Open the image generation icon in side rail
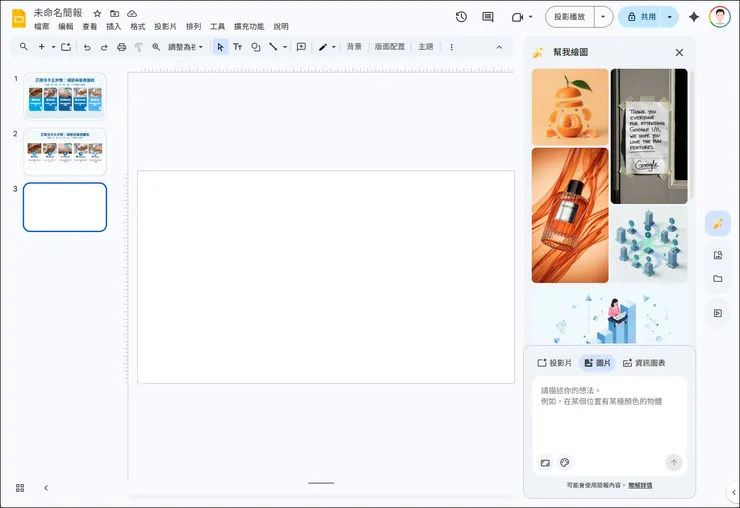This screenshot has height=508, width=740. 718,223
